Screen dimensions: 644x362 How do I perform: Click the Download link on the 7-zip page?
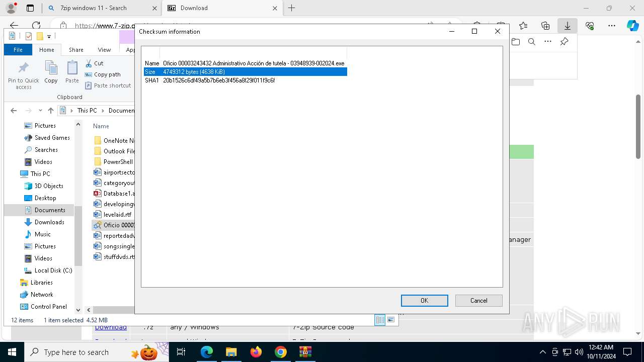click(111, 327)
